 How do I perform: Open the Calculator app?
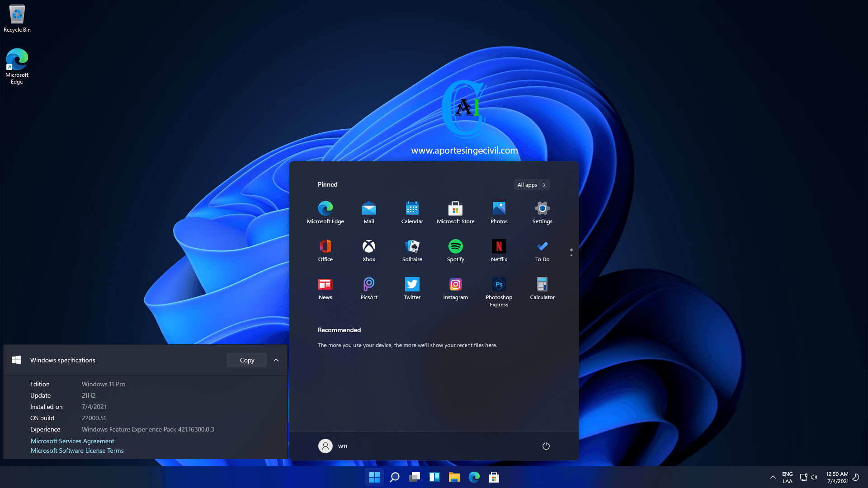click(x=542, y=285)
